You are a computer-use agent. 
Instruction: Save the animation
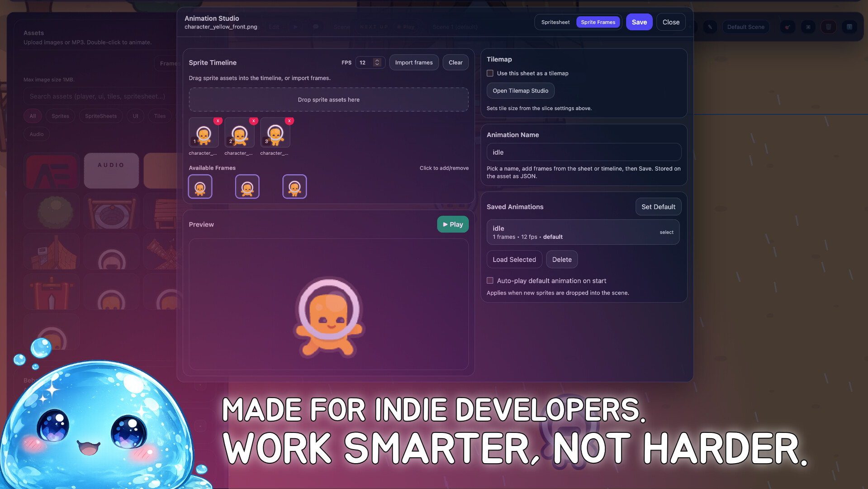(x=639, y=22)
